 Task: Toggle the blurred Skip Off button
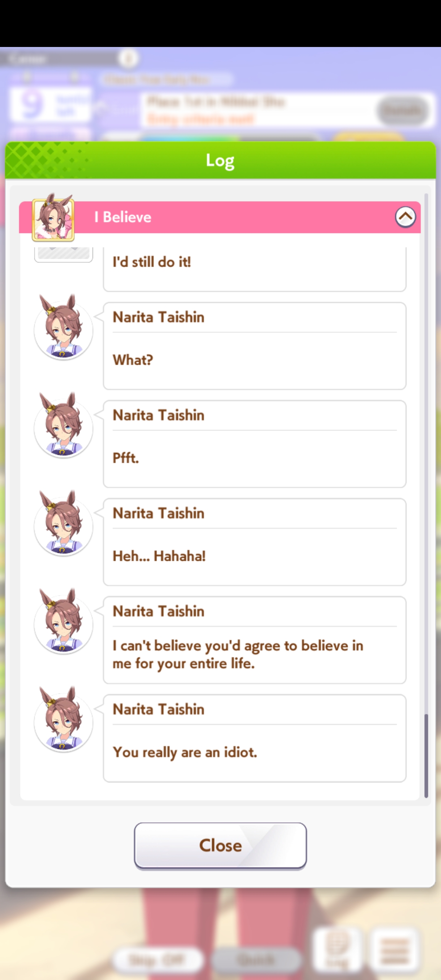click(x=157, y=960)
